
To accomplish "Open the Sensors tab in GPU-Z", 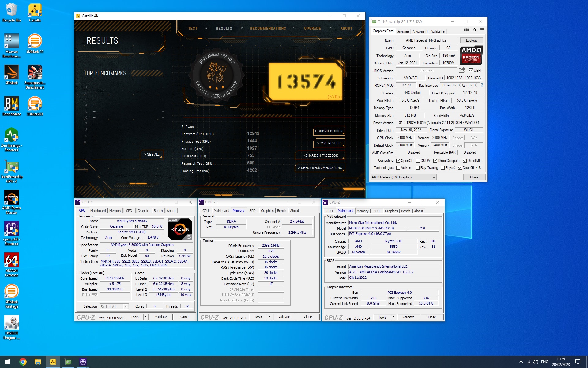I will click(x=403, y=31).
